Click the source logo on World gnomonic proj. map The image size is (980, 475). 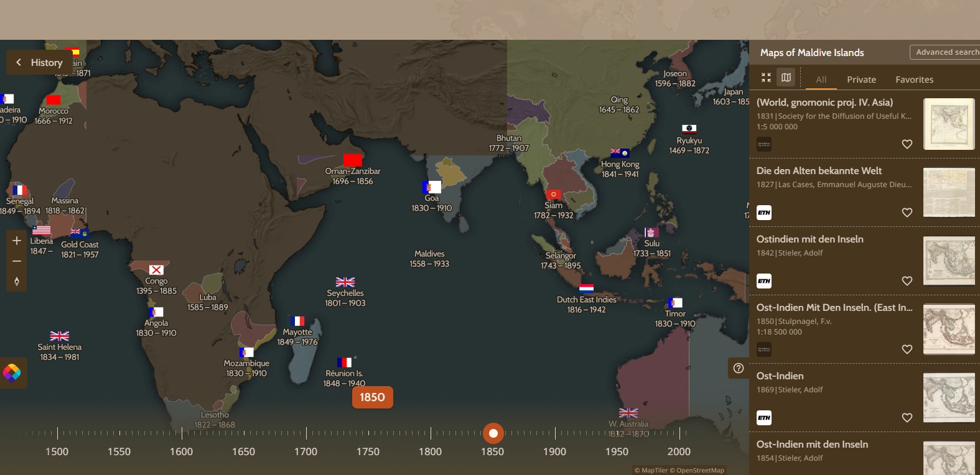pos(764,144)
